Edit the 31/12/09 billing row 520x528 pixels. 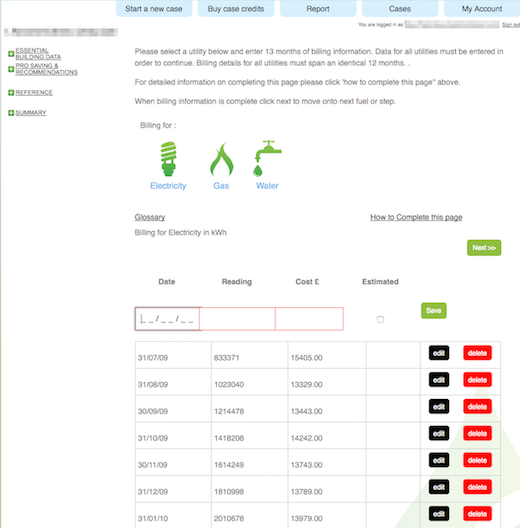point(439,487)
